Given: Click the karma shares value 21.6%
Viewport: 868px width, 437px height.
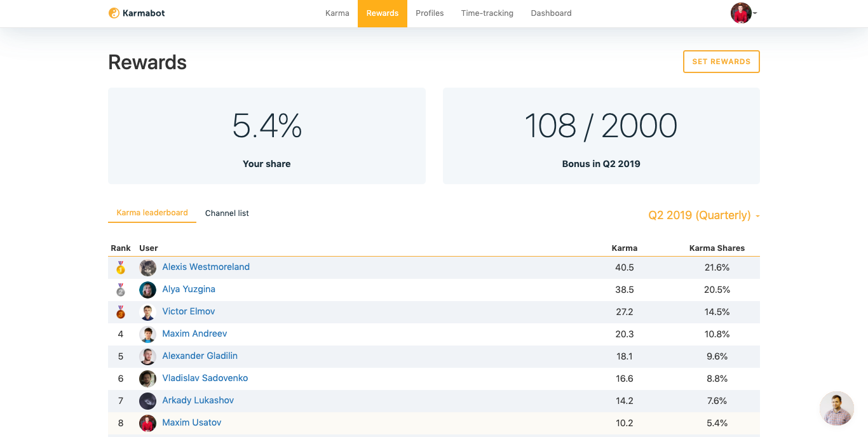Looking at the screenshot, I should pos(717,267).
